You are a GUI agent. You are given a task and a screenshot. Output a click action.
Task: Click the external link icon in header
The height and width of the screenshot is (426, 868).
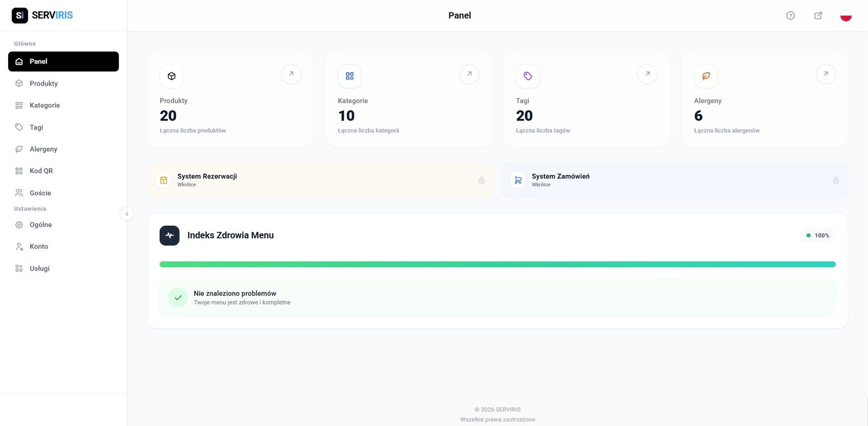[818, 16]
